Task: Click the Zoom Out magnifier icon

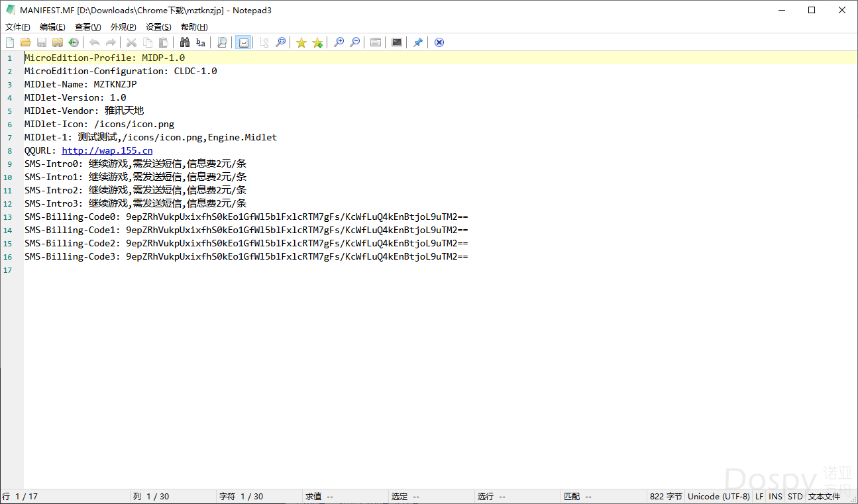Action: tap(355, 42)
